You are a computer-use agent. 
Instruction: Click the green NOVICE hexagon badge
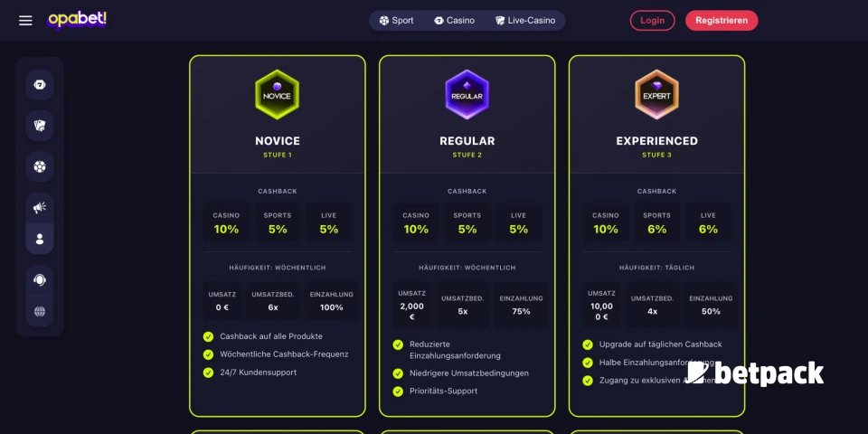pyautogui.click(x=278, y=95)
